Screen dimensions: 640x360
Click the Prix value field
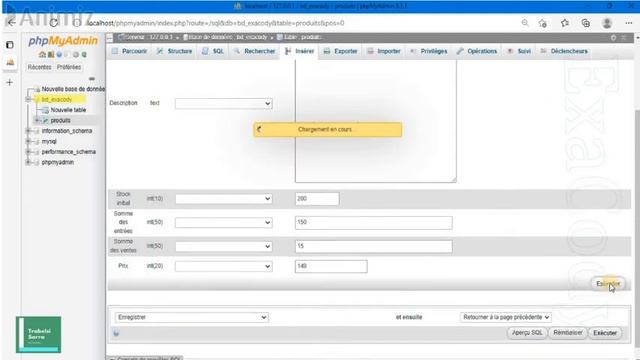(x=331, y=266)
